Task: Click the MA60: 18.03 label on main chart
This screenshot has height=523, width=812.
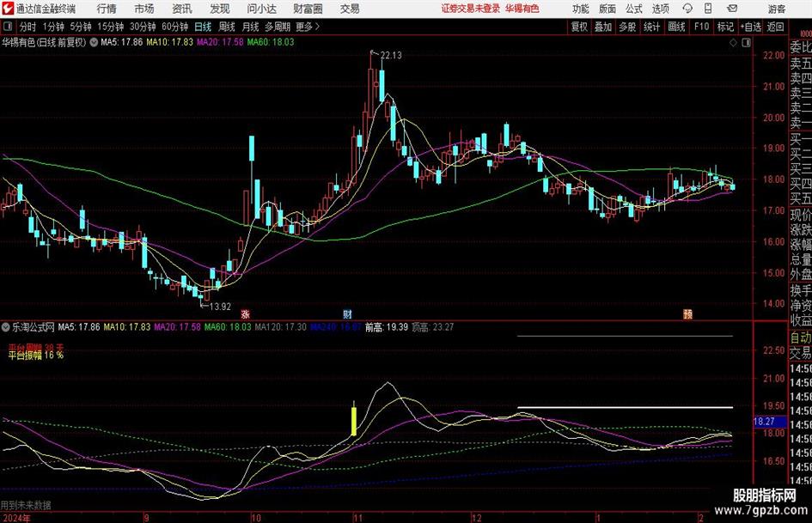Action: tap(271, 42)
